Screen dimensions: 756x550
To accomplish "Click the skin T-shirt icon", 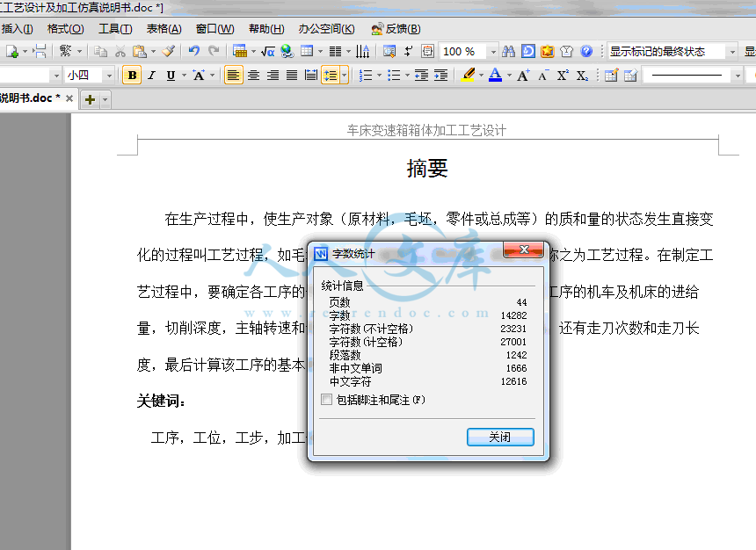I will (567, 51).
